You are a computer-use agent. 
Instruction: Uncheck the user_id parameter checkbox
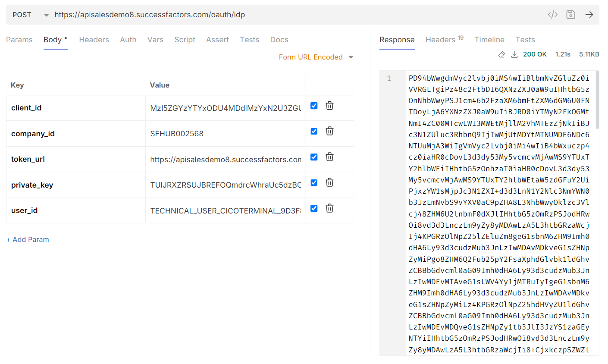(x=314, y=208)
